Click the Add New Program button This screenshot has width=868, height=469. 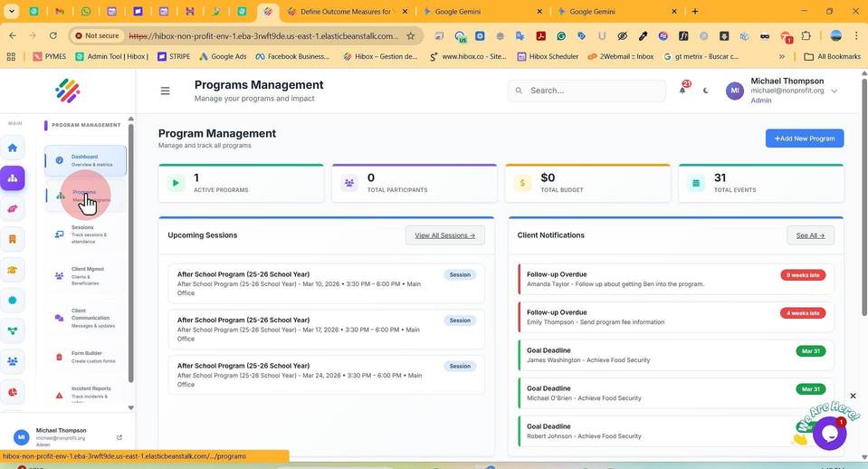[x=805, y=139]
